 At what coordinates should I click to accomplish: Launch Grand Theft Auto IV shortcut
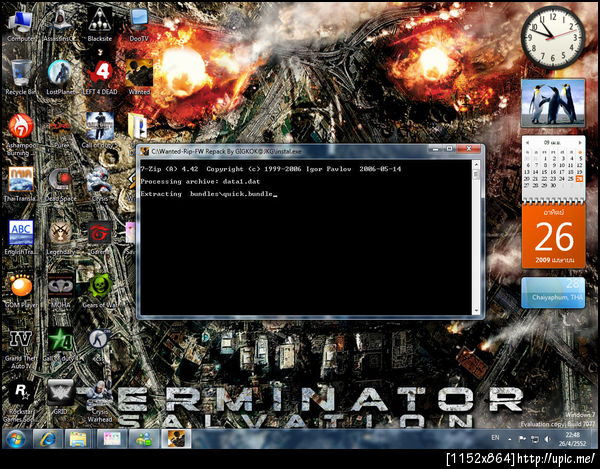[21, 349]
